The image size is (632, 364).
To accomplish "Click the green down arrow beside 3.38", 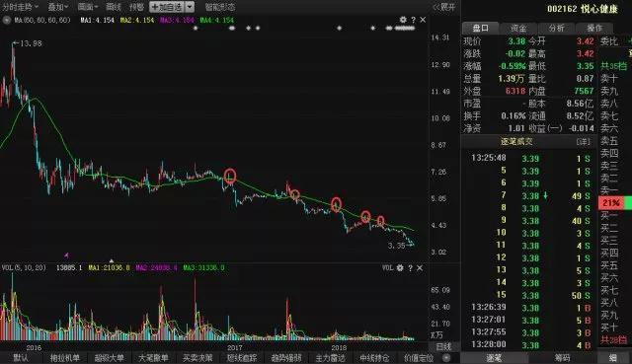I will point(545,195).
